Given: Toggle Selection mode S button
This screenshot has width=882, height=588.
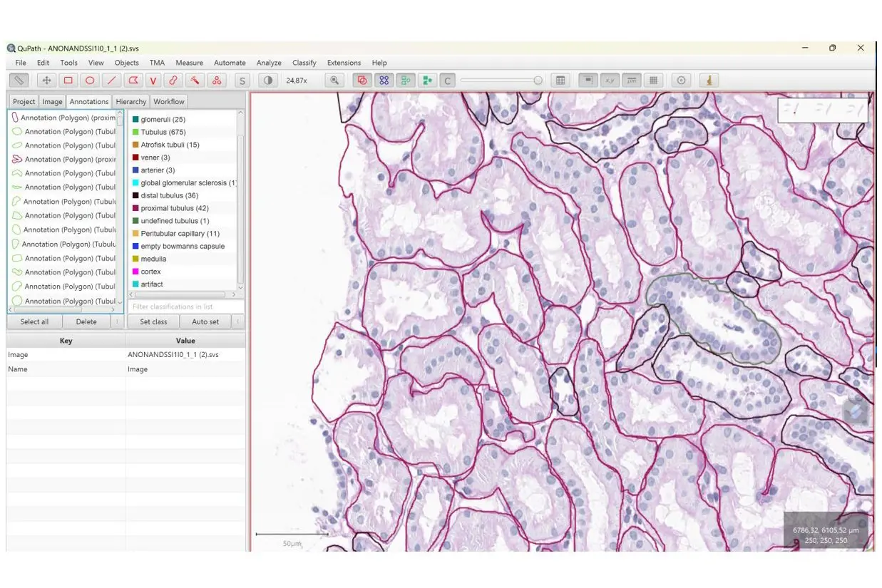Looking at the screenshot, I should tap(242, 81).
